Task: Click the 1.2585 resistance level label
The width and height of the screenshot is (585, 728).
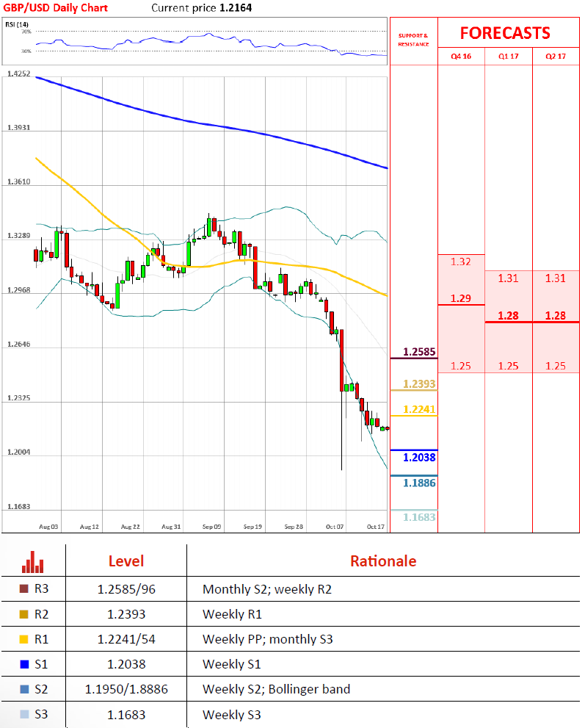Action: (419, 352)
